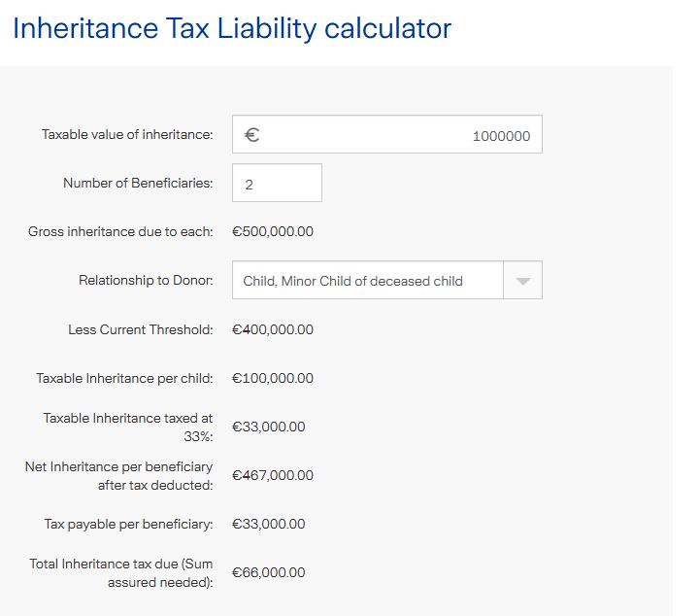Click the Taxable Inheritance per child label
This screenshot has width=700, height=616.
pos(124,378)
